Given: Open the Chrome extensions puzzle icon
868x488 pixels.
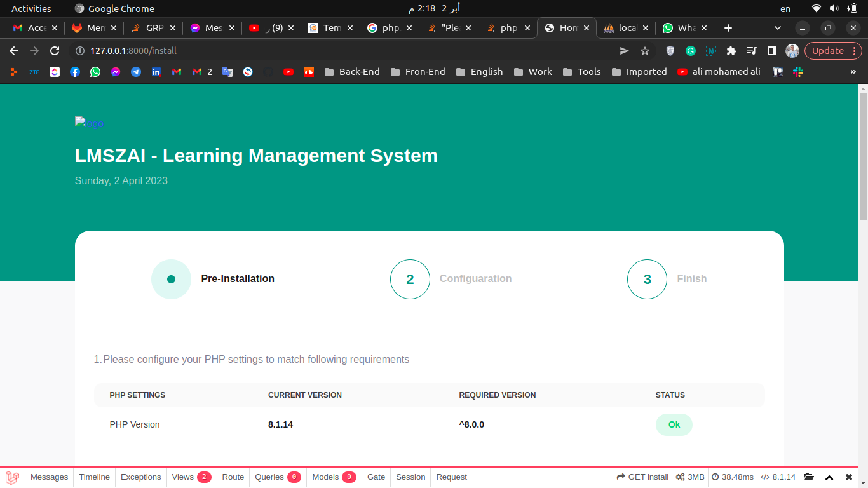Looking at the screenshot, I should click(731, 51).
